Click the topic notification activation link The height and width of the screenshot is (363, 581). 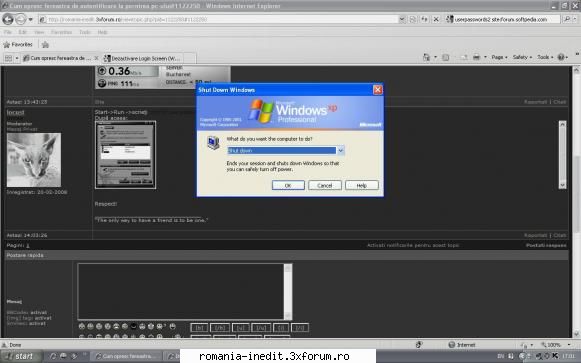click(413, 245)
